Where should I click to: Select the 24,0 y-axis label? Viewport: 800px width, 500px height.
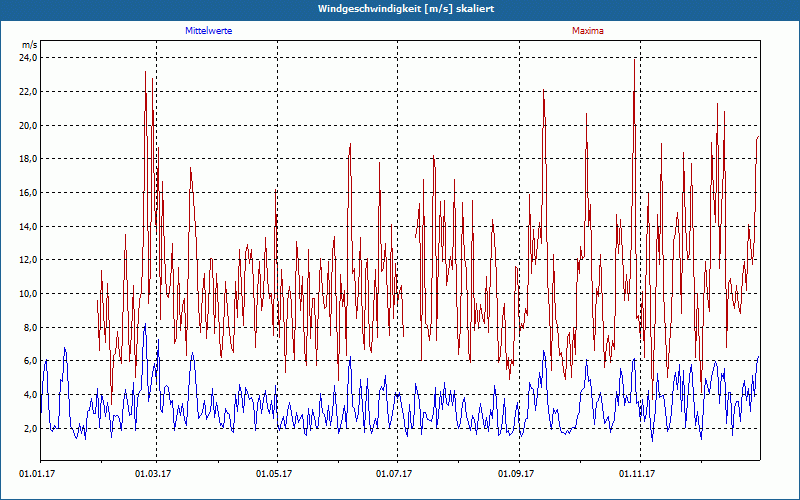tap(28, 58)
